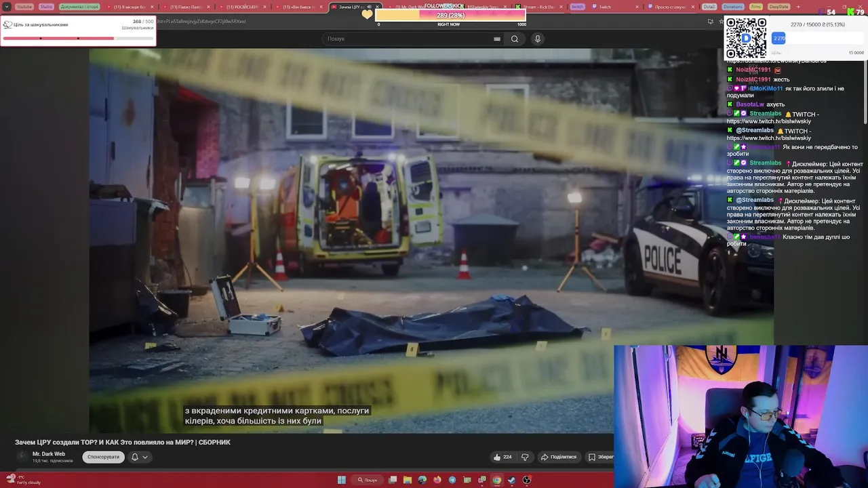Switch to the '(11) РОСІЙСЬКИЙ' tab
The width and height of the screenshot is (868, 488).
point(241,7)
